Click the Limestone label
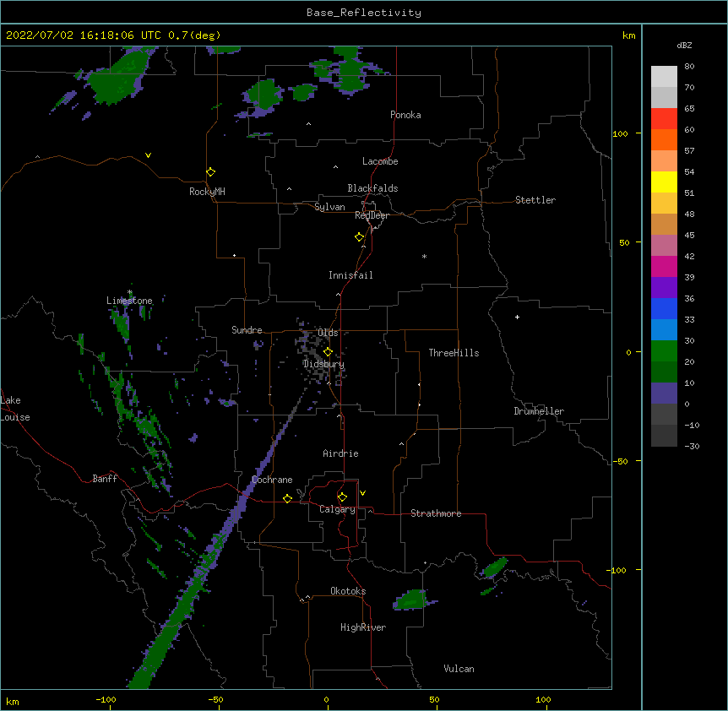 click(129, 301)
